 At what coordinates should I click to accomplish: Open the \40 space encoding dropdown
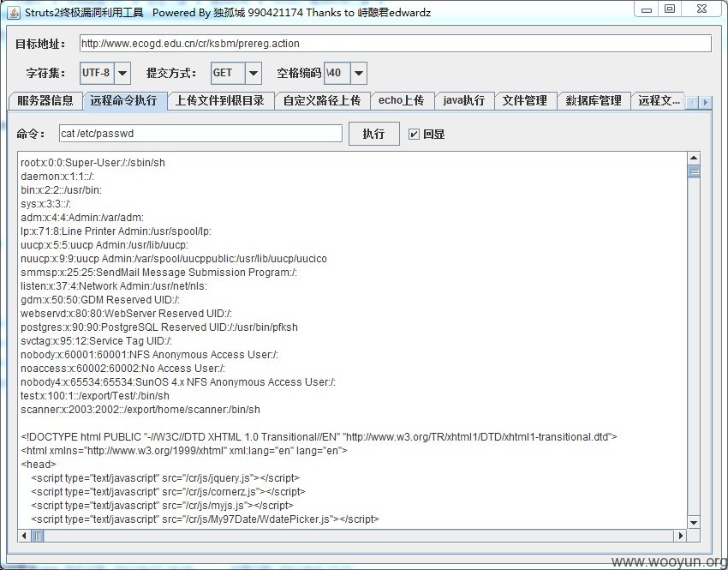coord(358,73)
